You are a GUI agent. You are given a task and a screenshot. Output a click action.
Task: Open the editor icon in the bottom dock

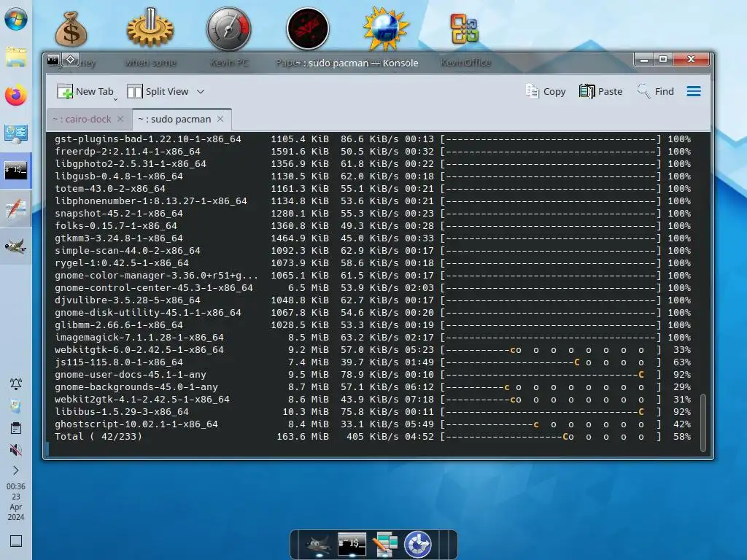[385, 544]
